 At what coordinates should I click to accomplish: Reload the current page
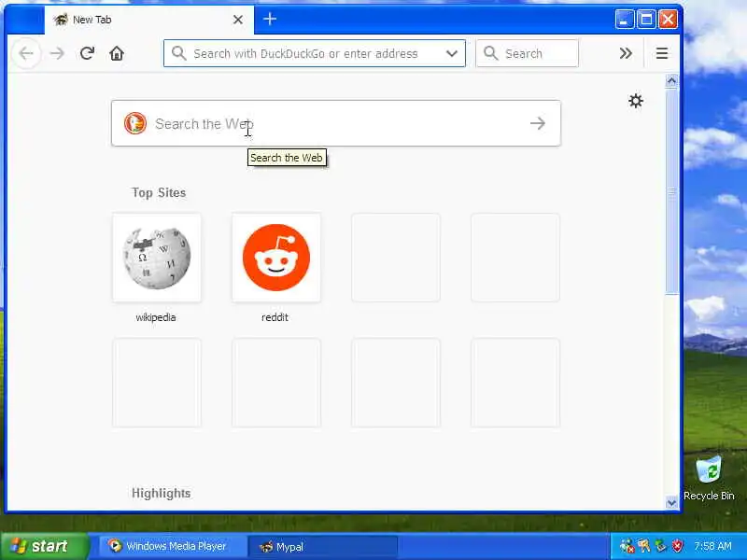coord(87,53)
